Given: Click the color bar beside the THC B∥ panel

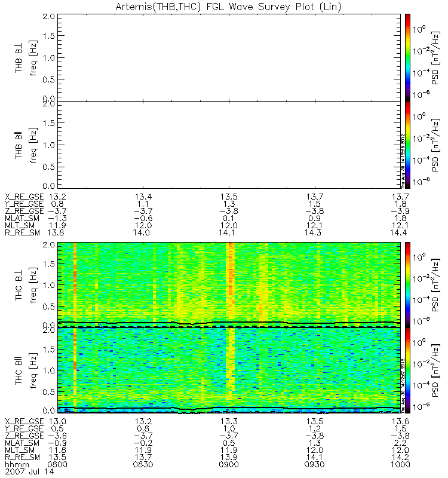Looking at the screenshot, I should click(407, 370).
